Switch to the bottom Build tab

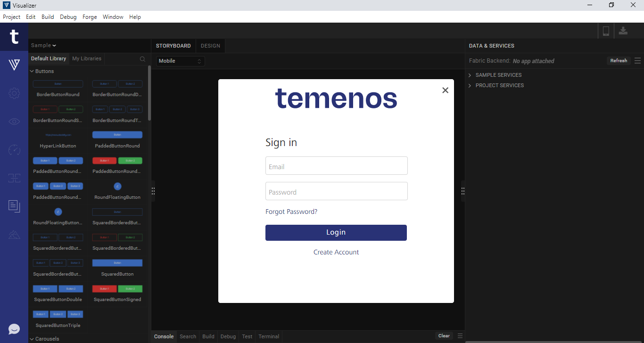(x=208, y=336)
